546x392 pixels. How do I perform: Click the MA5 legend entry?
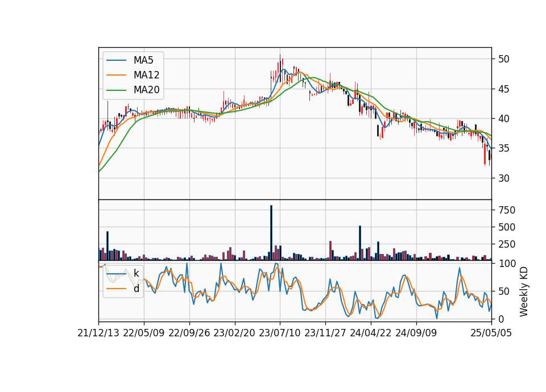[134, 60]
